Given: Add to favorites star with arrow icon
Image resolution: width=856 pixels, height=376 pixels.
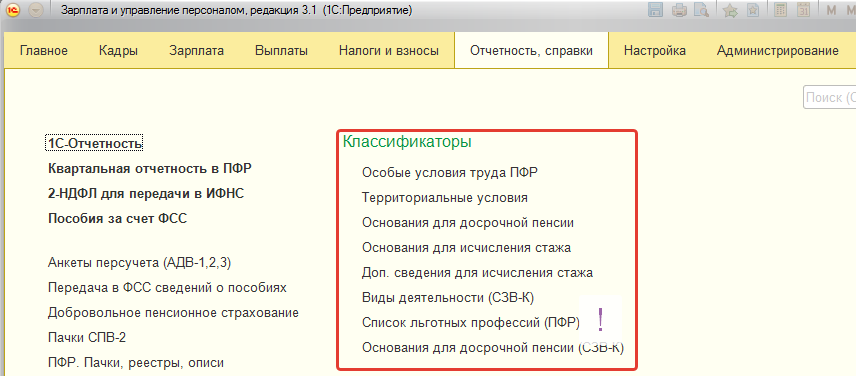Looking at the screenshot, I should [730, 10].
